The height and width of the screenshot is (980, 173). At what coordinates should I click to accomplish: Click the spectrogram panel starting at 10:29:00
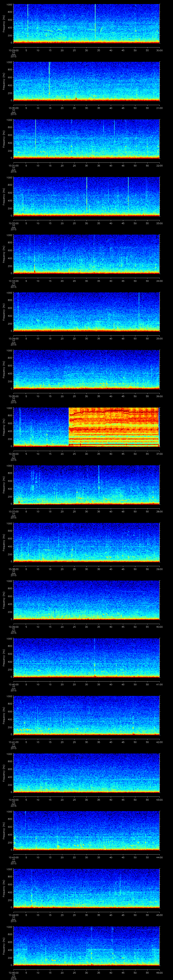tap(86, 24)
